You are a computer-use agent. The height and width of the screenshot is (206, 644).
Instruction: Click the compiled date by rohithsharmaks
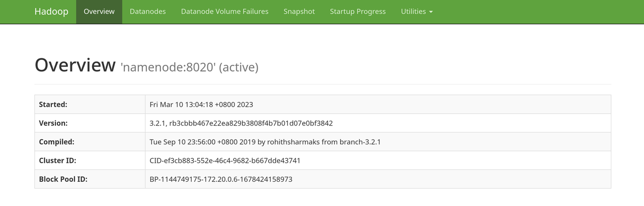(x=265, y=142)
